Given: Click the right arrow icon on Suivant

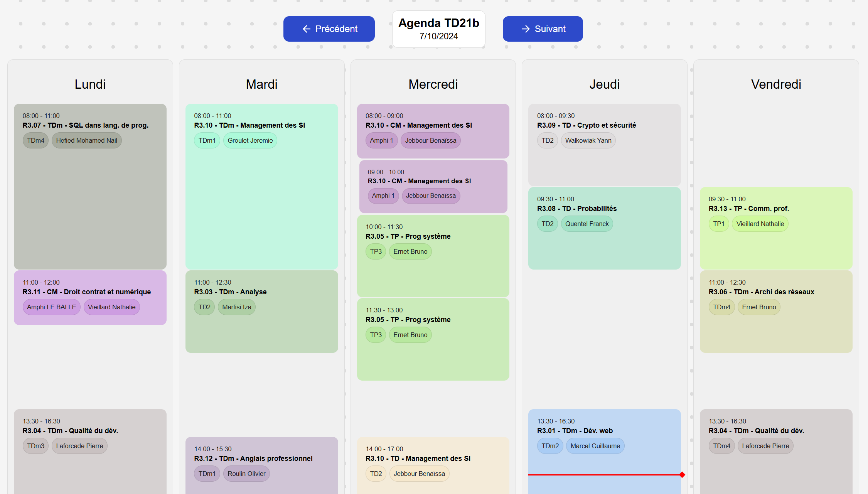Looking at the screenshot, I should click(x=526, y=29).
